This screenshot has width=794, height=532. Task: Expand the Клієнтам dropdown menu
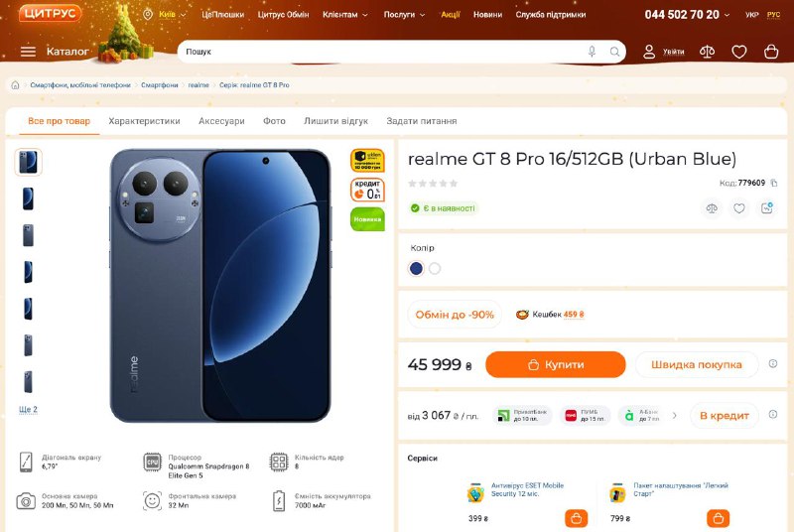coord(345,15)
